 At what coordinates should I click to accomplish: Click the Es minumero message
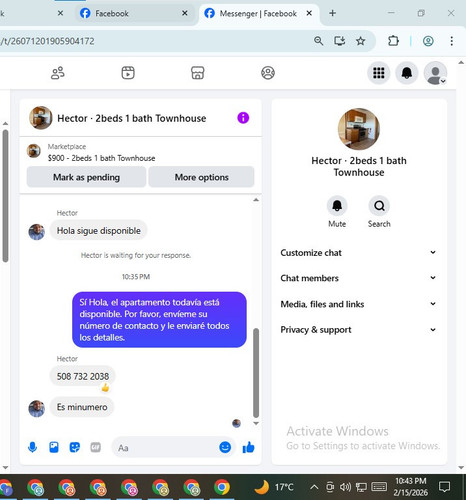(x=82, y=407)
